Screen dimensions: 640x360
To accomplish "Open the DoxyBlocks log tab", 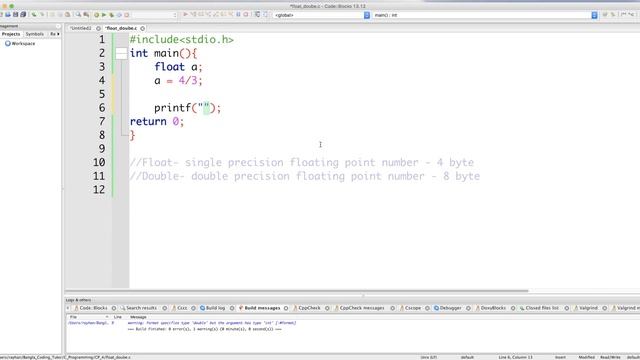I will click(490, 308).
